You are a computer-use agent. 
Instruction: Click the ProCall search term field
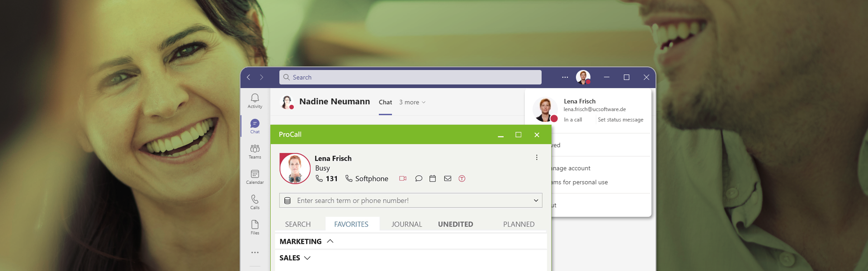coord(411,201)
